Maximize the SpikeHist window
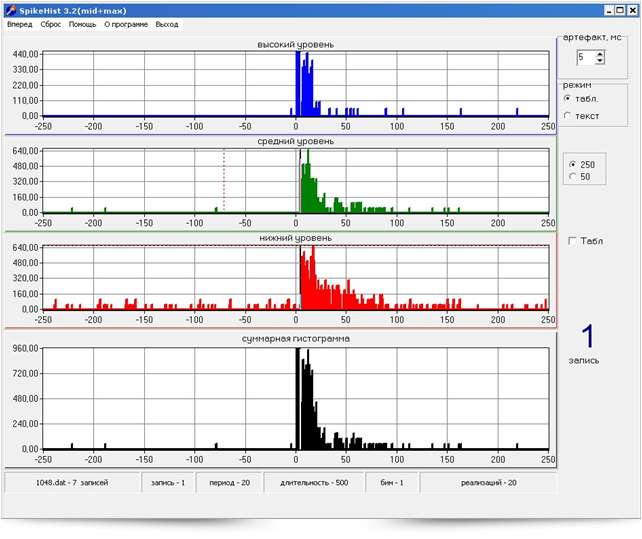This screenshot has width=642, height=539. (618, 9)
